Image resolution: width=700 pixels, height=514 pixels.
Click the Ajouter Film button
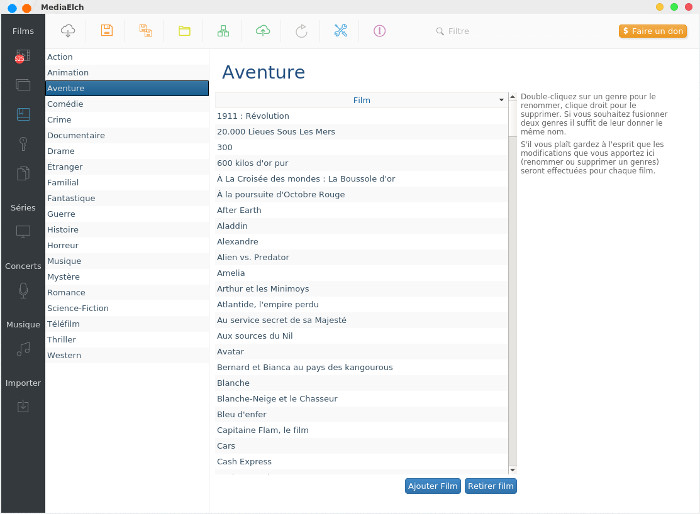pos(433,486)
